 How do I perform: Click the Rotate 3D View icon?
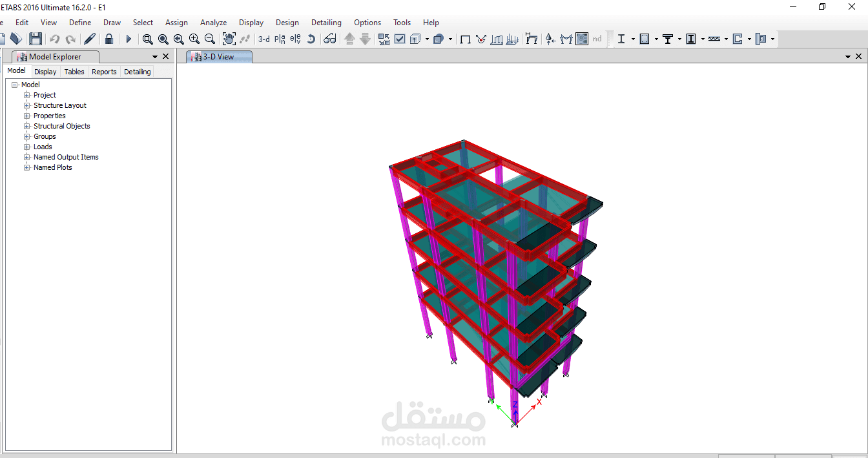click(311, 39)
